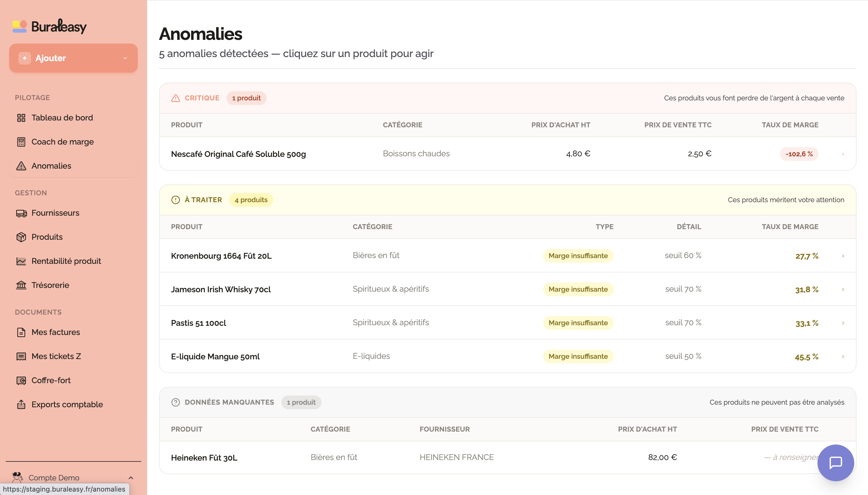Click the à renseigner sale price field

coord(791,458)
